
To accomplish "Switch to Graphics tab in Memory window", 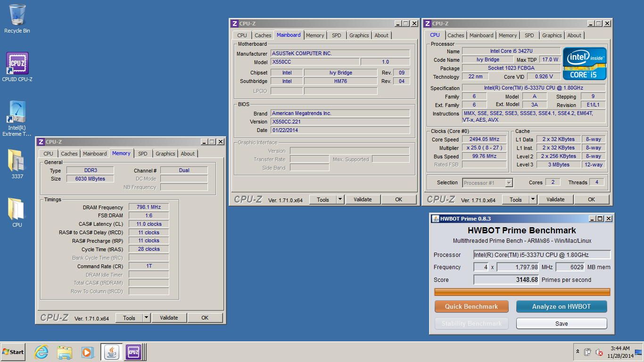I will coord(165,154).
